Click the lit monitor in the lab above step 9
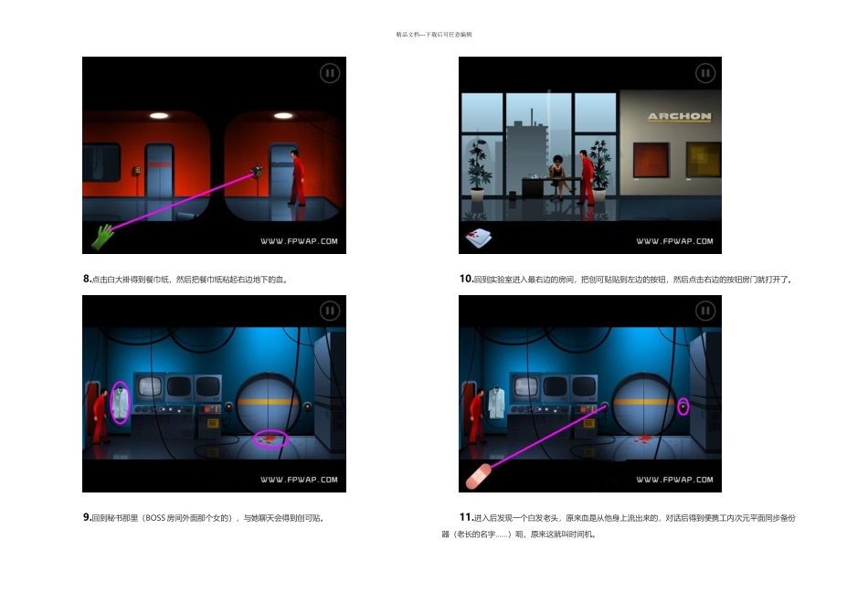 [x=150, y=386]
